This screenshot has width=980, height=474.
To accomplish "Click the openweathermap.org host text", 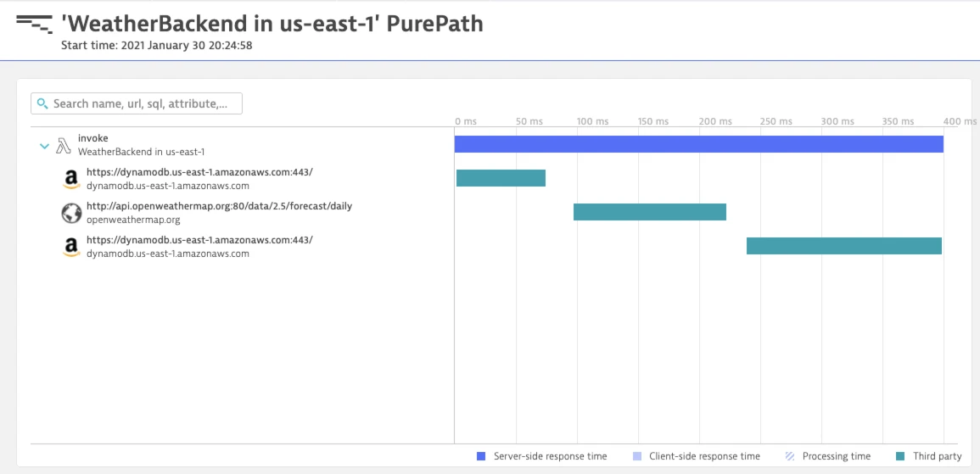I will [x=133, y=220].
